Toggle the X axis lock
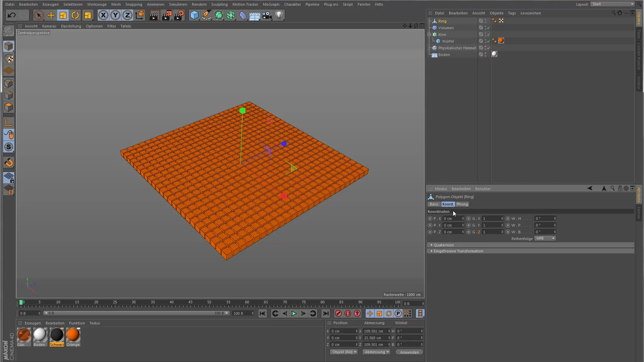 [x=103, y=15]
